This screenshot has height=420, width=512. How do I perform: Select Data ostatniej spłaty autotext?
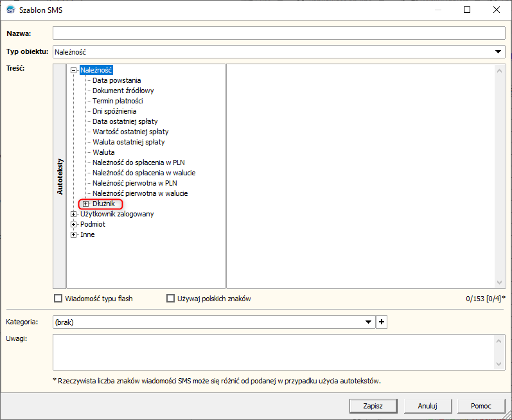coord(125,121)
